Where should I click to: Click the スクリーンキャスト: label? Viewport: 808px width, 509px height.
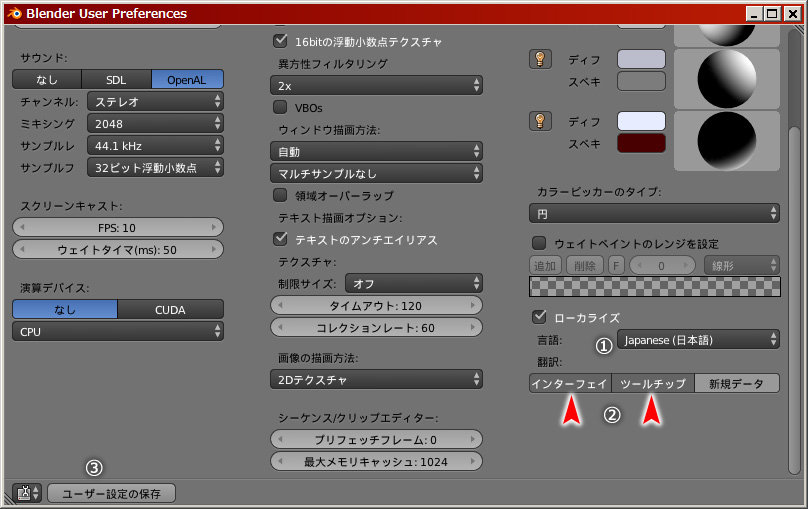(x=72, y=206)
